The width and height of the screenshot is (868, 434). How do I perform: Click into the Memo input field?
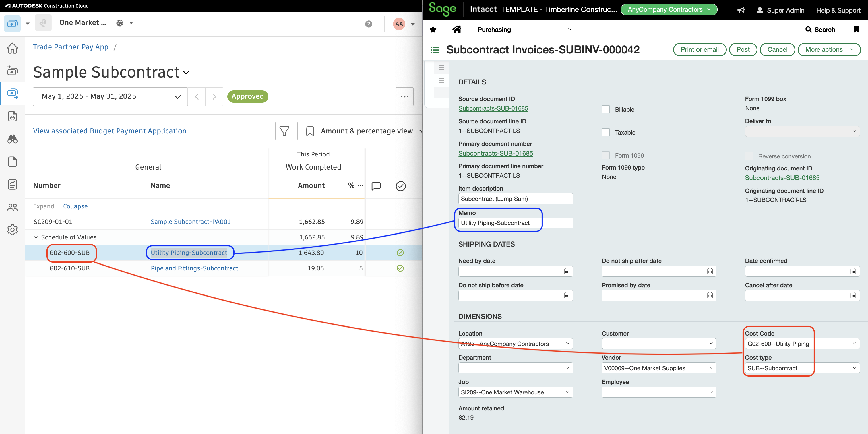coord(515,223)
